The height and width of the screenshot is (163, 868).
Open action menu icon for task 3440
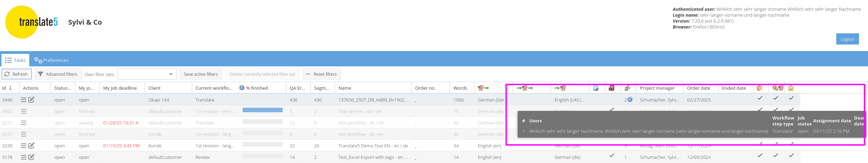(x=23, y=100)
